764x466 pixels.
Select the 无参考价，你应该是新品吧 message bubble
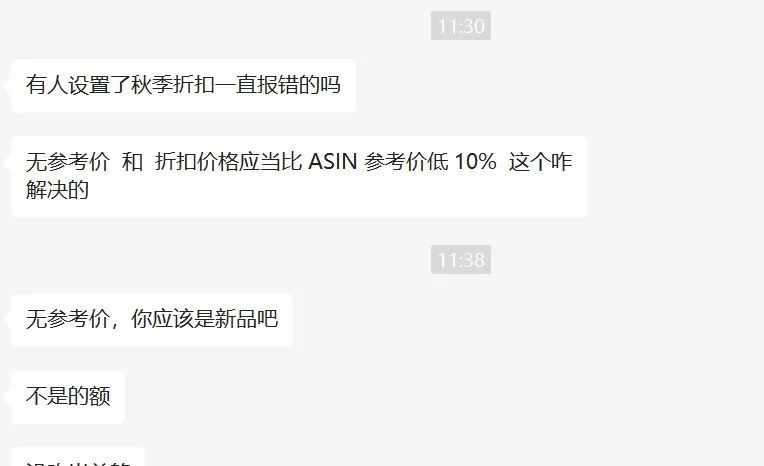152,320
